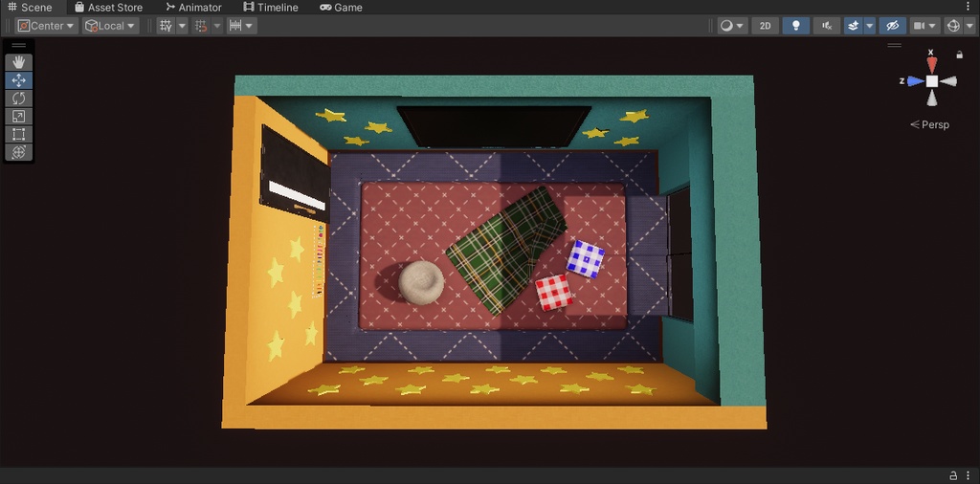Open the Local handle rotation dropdown
The width and height of the screenshot is (980, 484).
111,26
